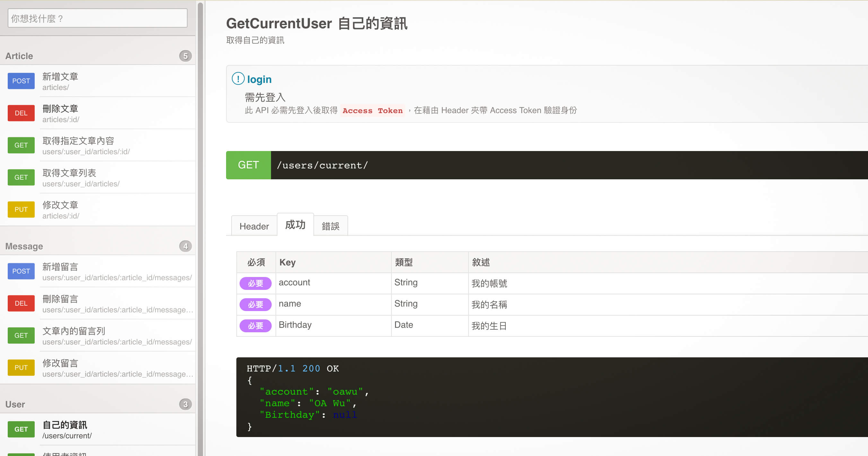
Task: Collapse the Article section header
Action: (19, 56)
